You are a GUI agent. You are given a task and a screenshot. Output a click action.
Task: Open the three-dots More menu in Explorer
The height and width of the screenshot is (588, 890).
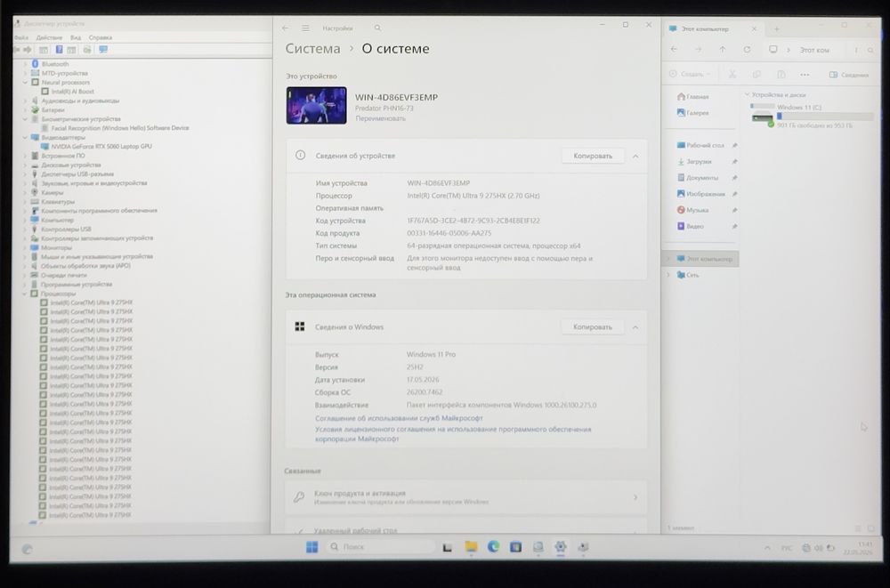click(805, 75)
